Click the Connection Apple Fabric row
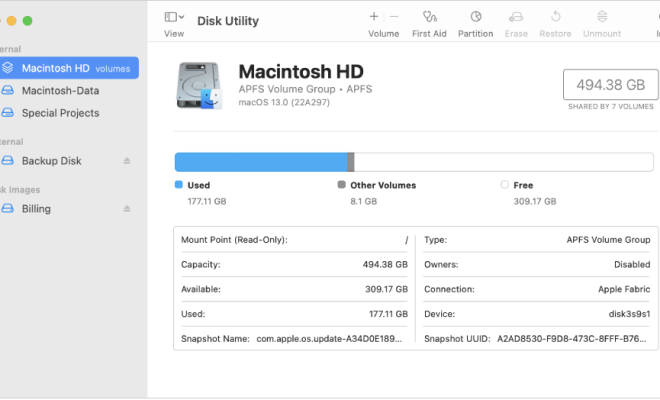Viewport: 660px width, 400px height. [x=537, y=289]
